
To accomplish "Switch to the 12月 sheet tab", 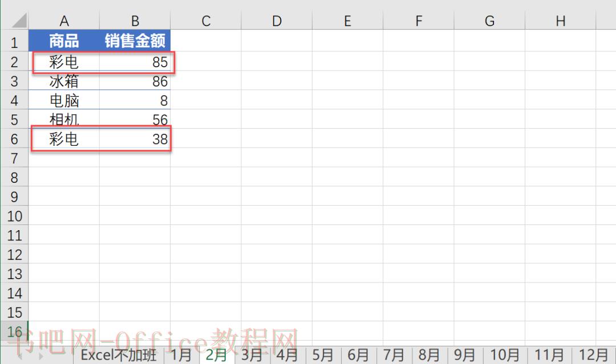I will pyautogui.click(x=594, y=355).
